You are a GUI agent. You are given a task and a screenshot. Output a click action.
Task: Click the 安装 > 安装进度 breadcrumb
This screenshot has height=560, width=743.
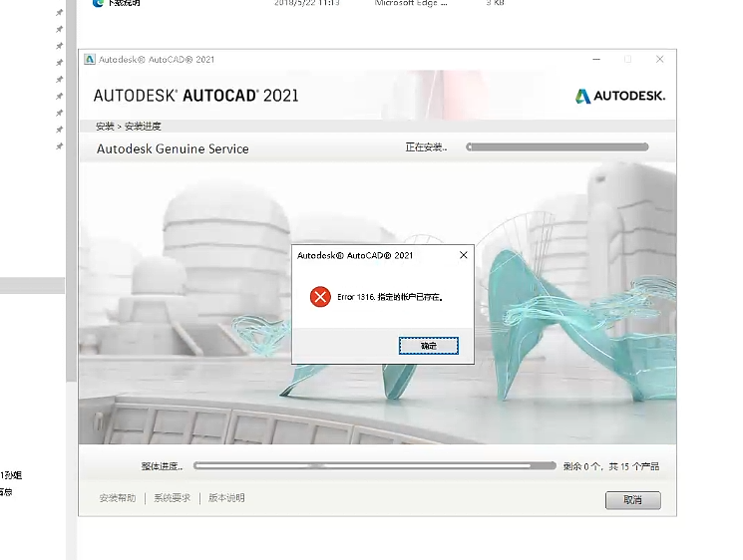[x=129, y=127]
